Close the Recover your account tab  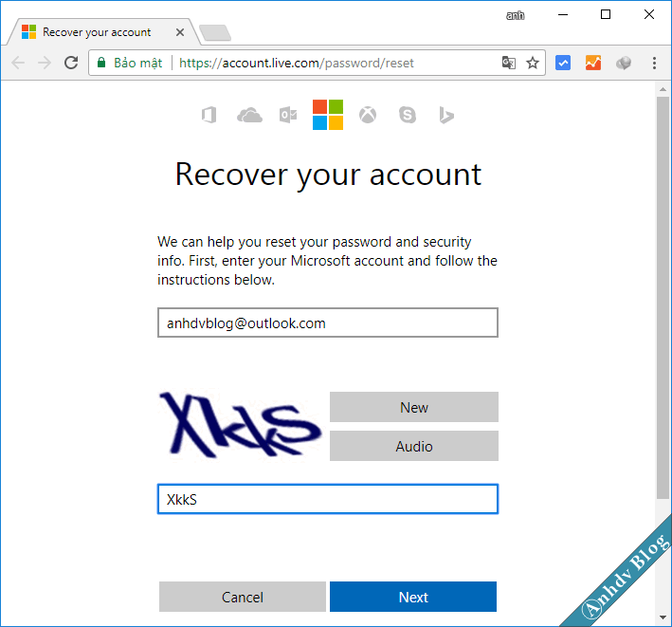(180, 32)
